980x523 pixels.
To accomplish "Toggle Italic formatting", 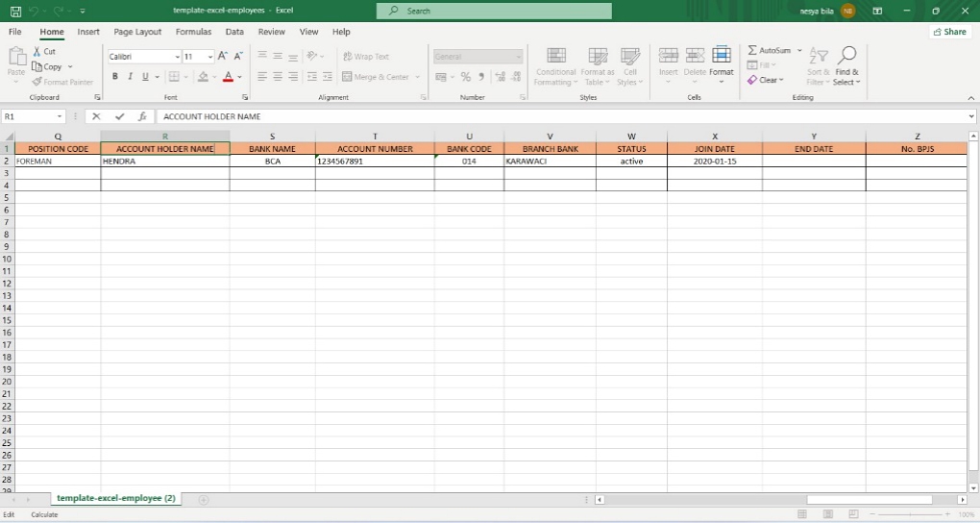I will point(131,77).
